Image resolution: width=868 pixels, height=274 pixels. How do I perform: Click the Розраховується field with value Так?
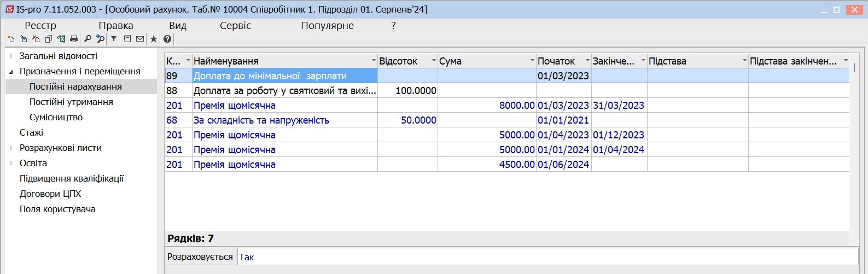pyautogui.click(x=548, y=257)
